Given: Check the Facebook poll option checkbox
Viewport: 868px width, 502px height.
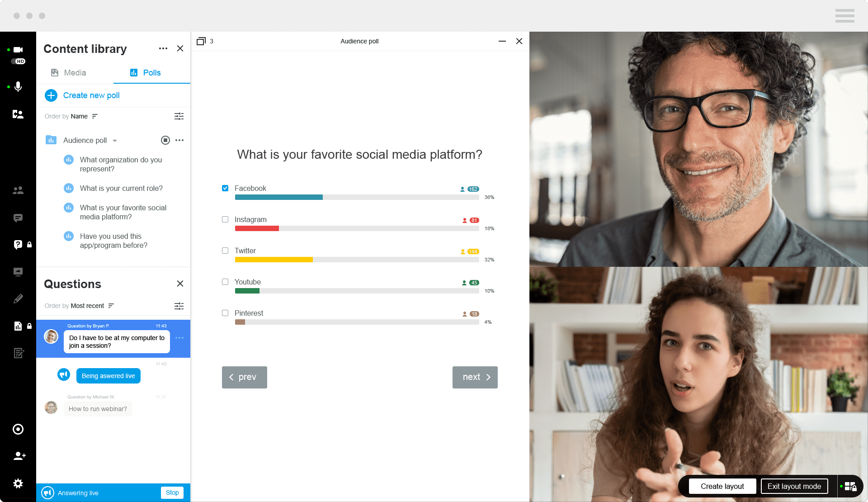Looking at the screenshot, I should (226, 188).
